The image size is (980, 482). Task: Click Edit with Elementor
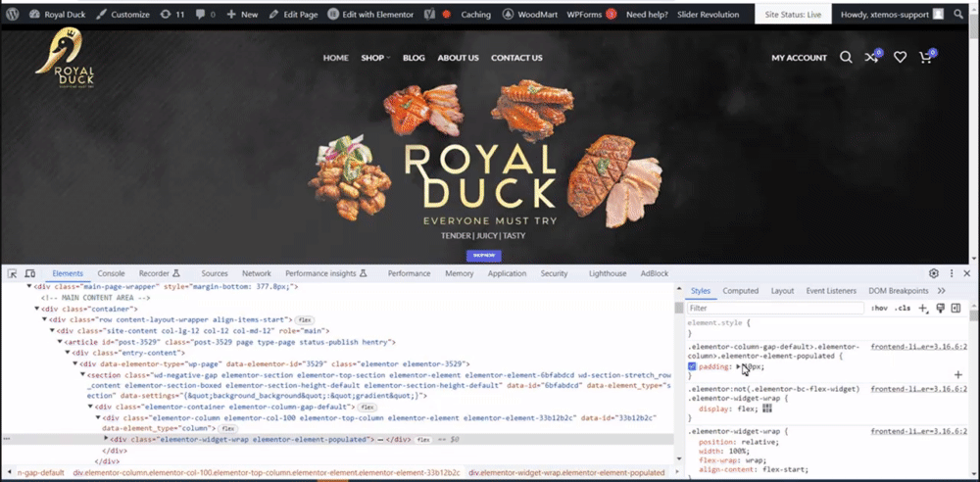370,15
